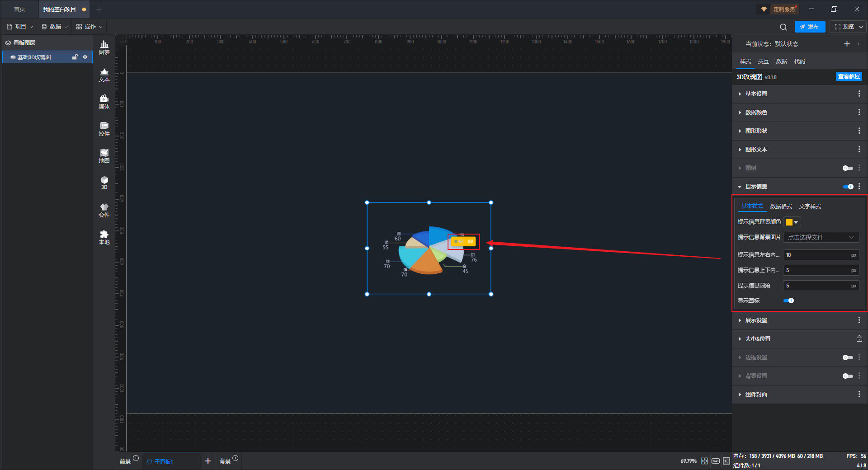Click the plus circle next to 前景
Image resolution: width=868 pixels, height=470 pixels.
pos(136,458)
